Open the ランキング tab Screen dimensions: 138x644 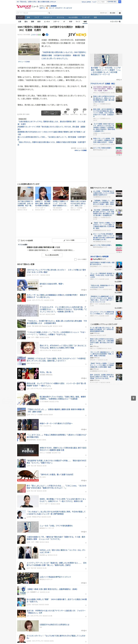[x=86, y=17]
